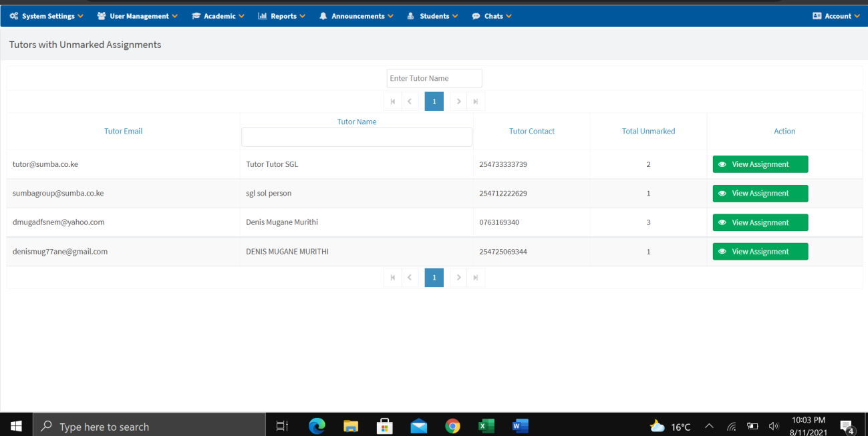Expand the User Management dropdown
The image size is (868, 436).
[138, 16]
